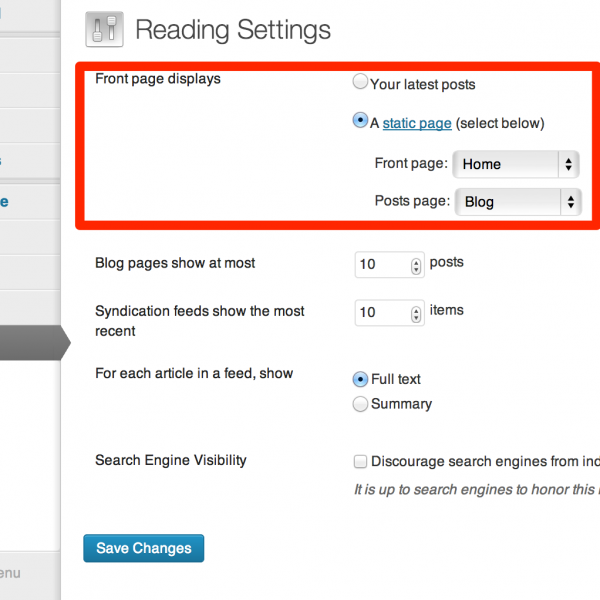Expand the Posts page dropdown showing Blog
This screenshot has height=600, width=600.
pyautogui.click(x=517, y=201)
